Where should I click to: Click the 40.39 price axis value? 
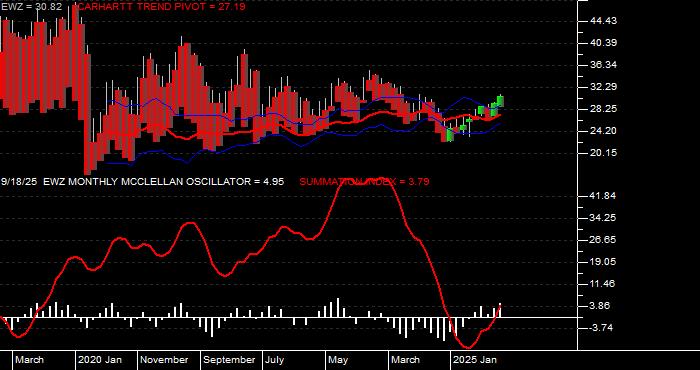pyautogui.click(x=603, y=43)
